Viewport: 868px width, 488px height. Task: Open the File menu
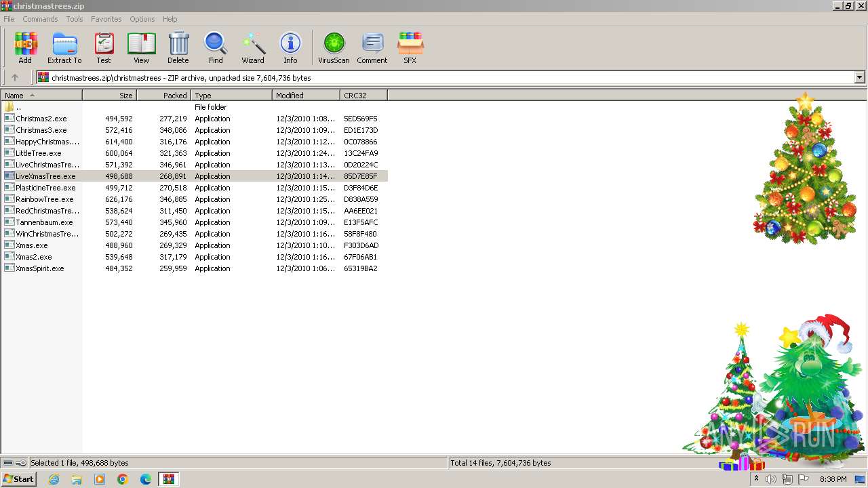9,19
